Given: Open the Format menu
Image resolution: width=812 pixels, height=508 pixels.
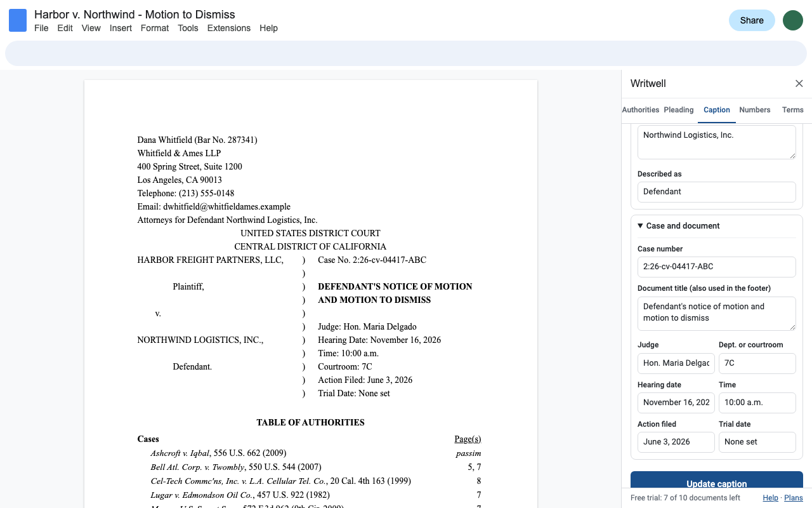Looking at the screenshot, I should coord(155,28).
